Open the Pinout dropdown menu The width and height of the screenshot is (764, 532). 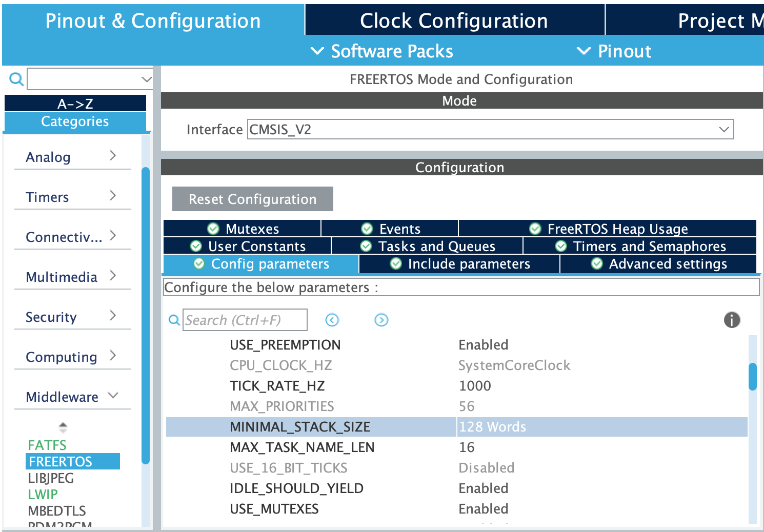[614, 51]
